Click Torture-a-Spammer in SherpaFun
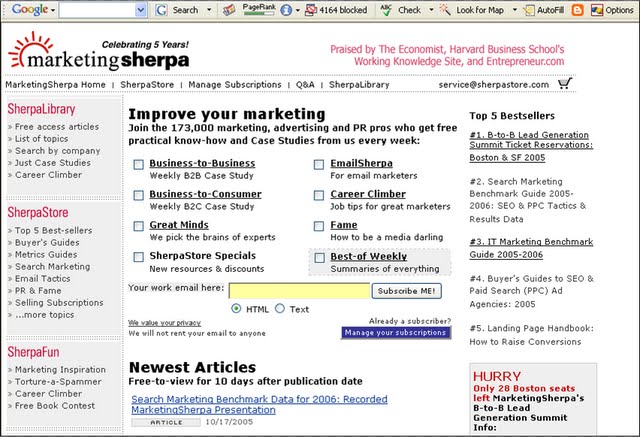 point(58,382)
